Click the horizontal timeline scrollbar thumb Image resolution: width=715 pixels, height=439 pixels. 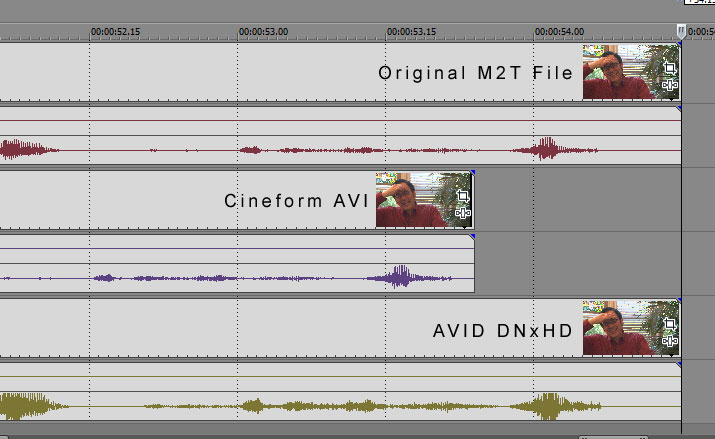(613, 437)
